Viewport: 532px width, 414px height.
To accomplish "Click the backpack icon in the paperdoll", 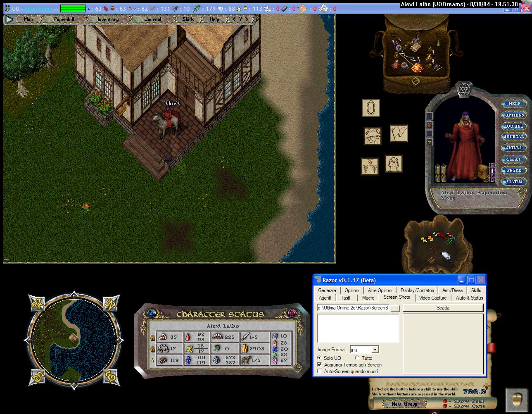I will [482, 171].
